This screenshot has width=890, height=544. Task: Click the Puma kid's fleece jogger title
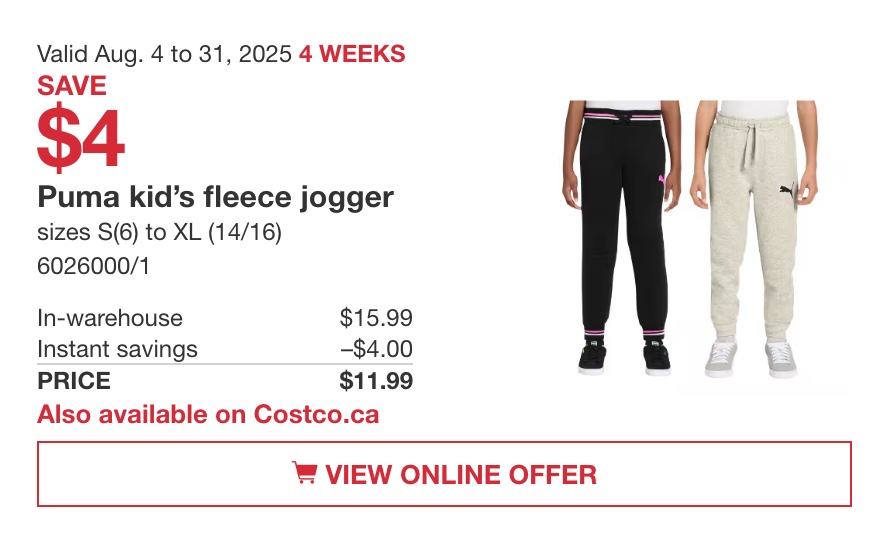tap(215, 198)
